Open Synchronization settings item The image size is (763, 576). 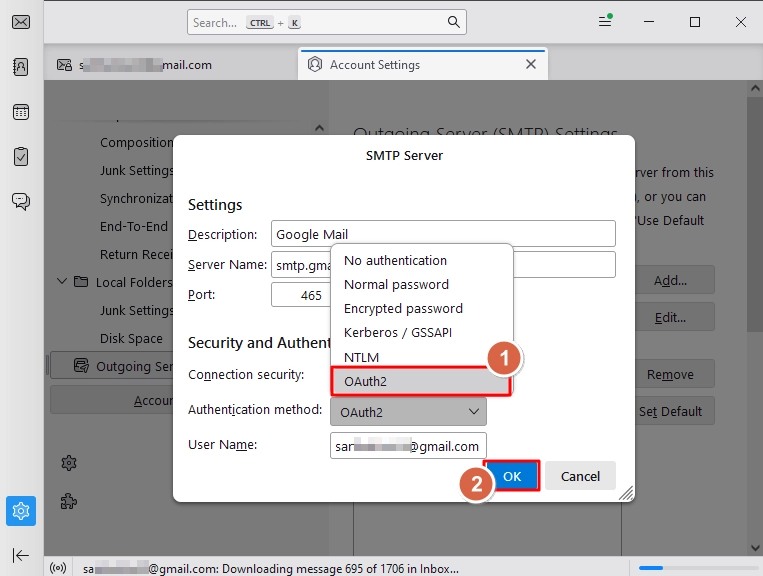point(136,198)
